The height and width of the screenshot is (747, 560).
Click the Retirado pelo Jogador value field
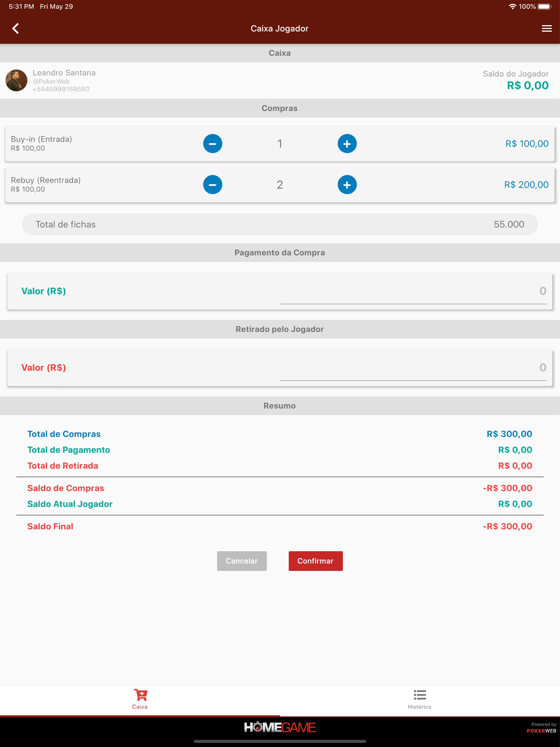413,368
